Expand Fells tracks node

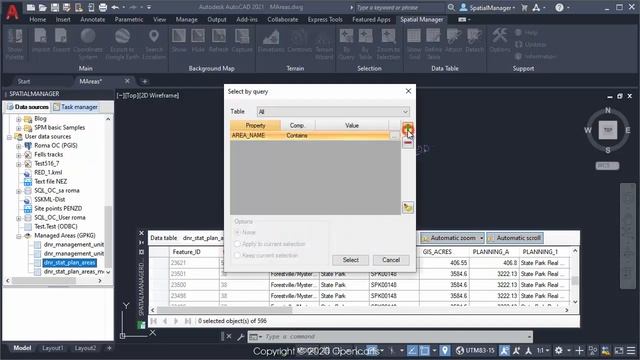[x=18, y=155]
